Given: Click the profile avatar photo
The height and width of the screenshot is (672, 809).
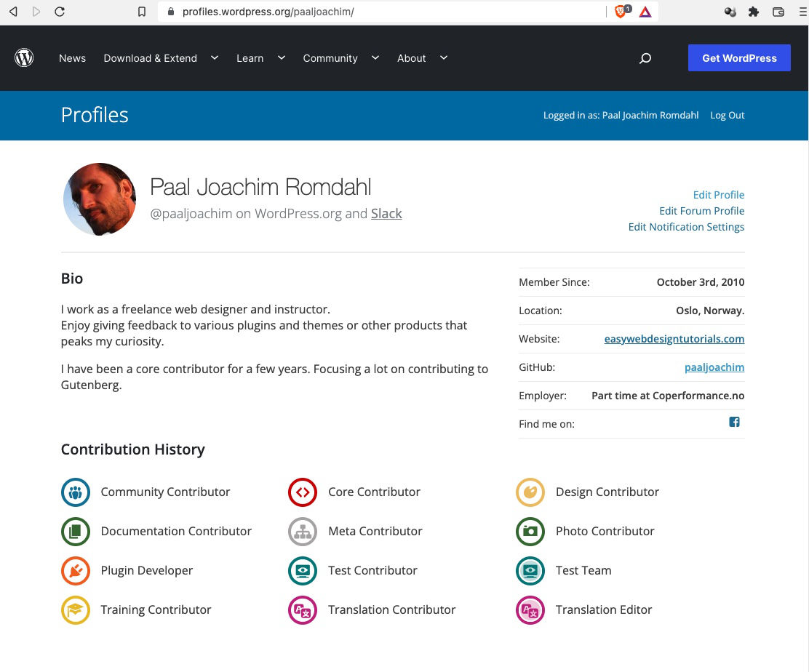Looking at the screenshot, I should click(100, 199).
